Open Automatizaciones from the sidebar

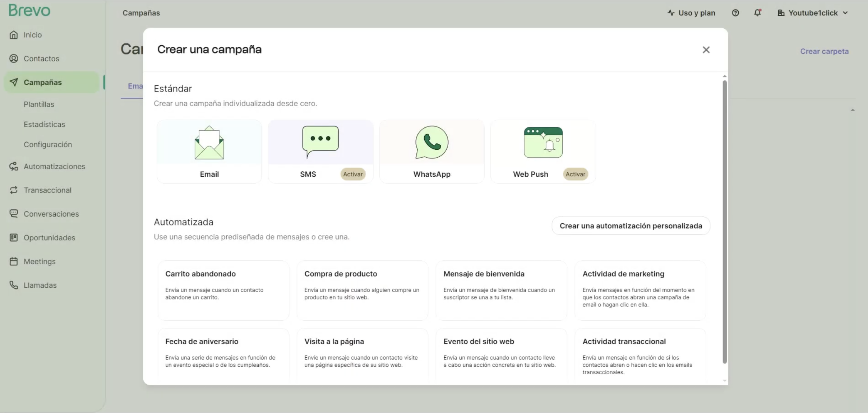point(14,166)
